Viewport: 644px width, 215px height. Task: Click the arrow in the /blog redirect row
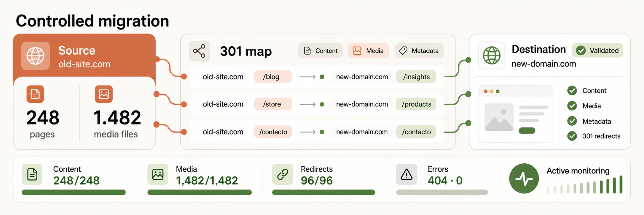click(x=308, y=77)
